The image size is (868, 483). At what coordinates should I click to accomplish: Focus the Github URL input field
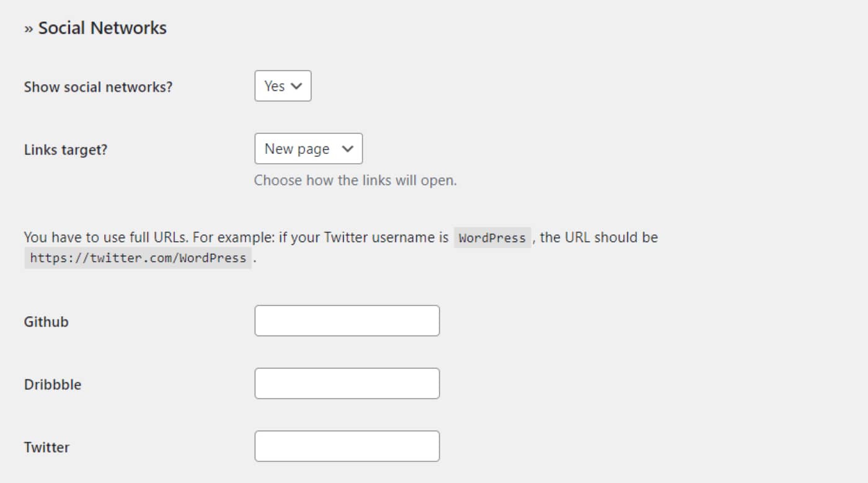click(347, 321)
